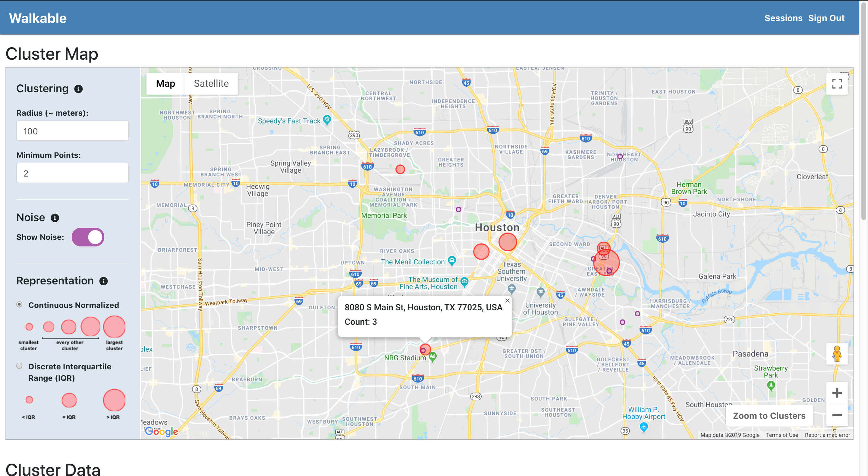Zoom out with the minus button
868x476 pixels.
click(x=837, y=415)
